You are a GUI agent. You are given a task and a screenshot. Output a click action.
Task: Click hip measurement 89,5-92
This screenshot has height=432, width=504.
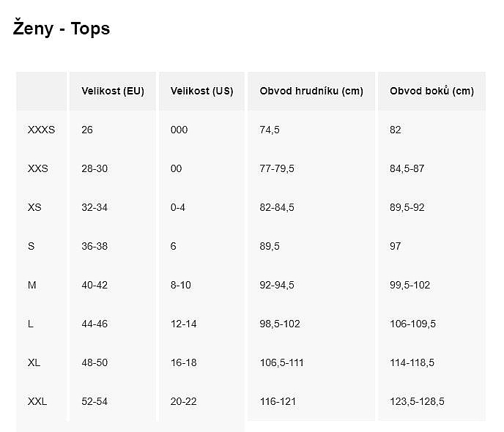407,207
